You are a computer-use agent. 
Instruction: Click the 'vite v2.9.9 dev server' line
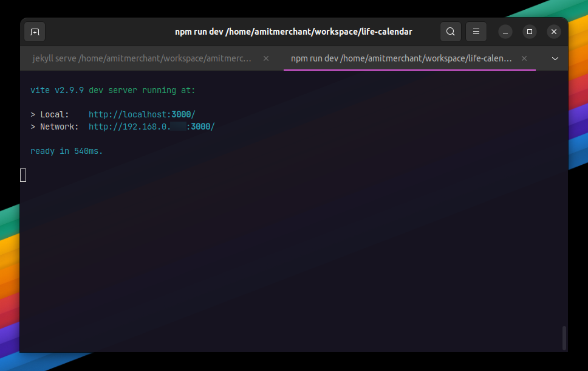tap(112, 91)
